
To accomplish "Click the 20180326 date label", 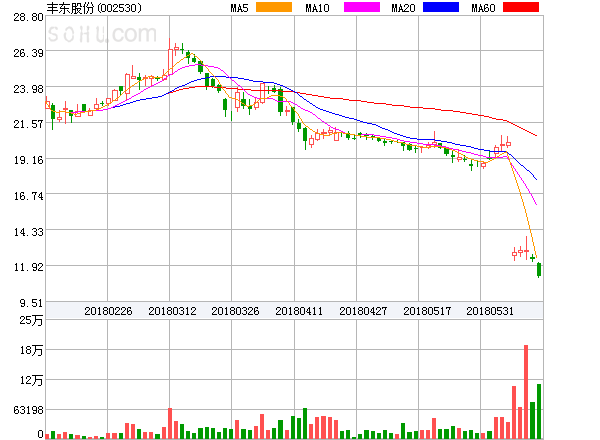I will click(235, 311).
